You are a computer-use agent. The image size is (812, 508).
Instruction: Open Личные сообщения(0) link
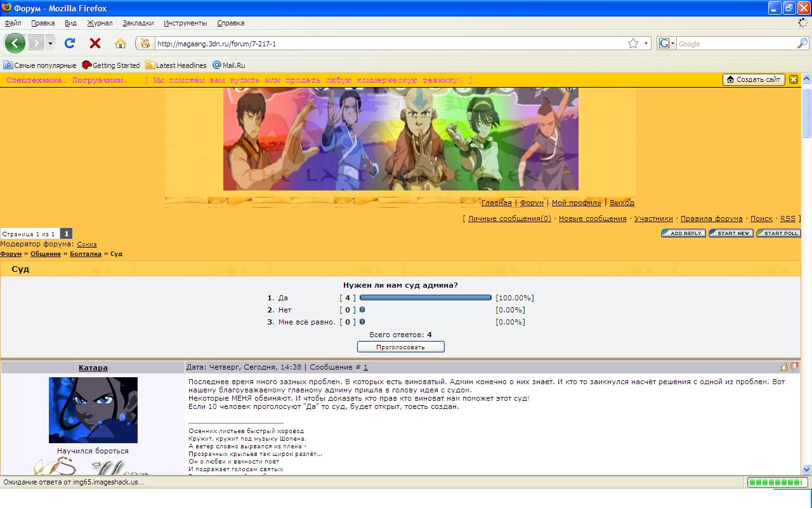pyautogui.click(x=509, y=218)
